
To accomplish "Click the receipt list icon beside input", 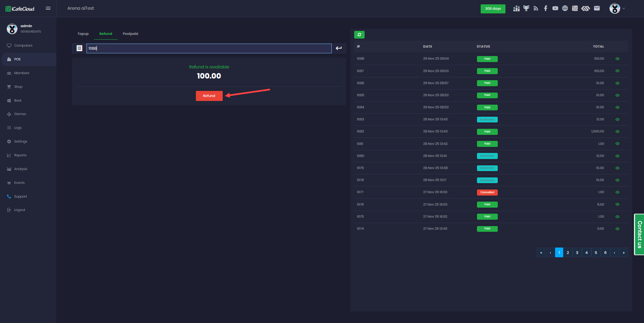I will pyautogui.click(x=79, y=48).
